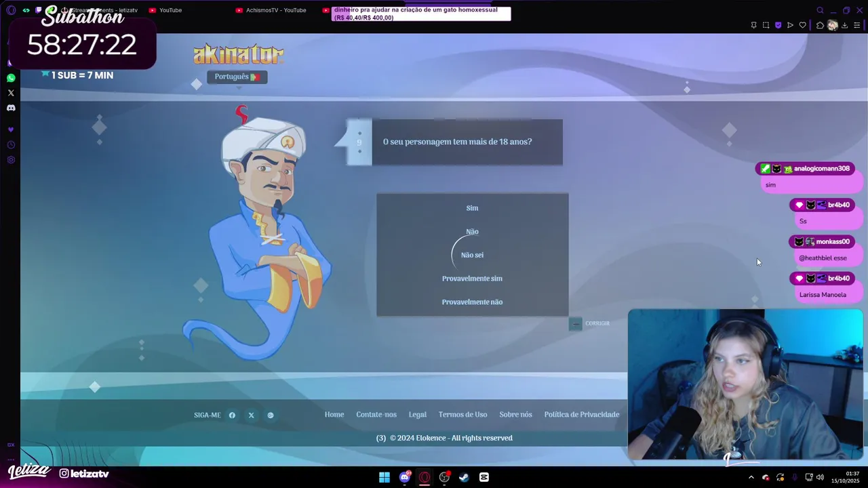
Task: Click Corrigir to undo last answer
Action: coord(589,323)
